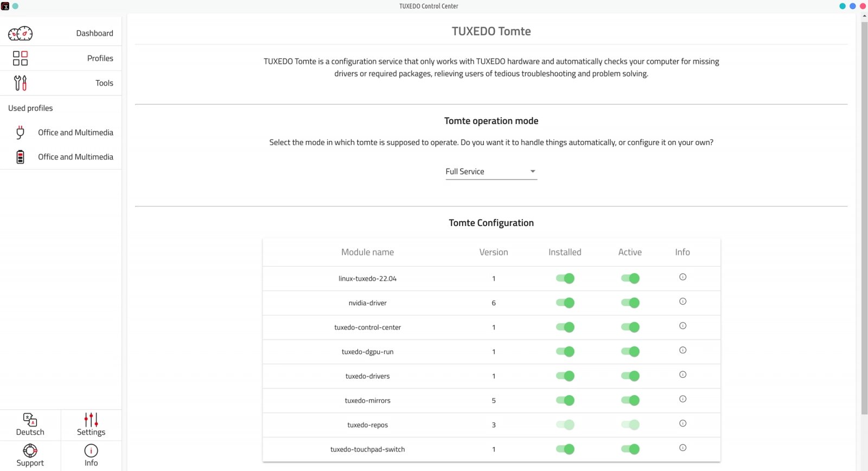Toggle Active switch for tuxedo-drivers
Image resolution: width=868 pixels, height=471 pixels.
(630, 376)
